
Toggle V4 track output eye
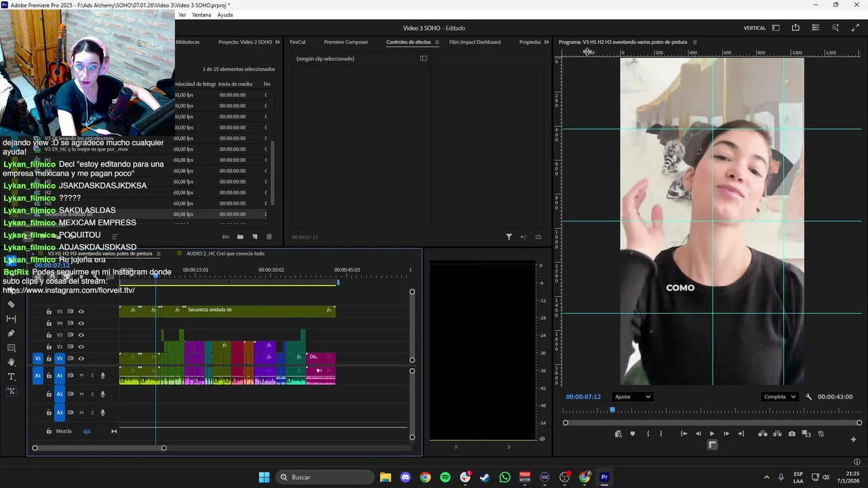click(81, 323)
